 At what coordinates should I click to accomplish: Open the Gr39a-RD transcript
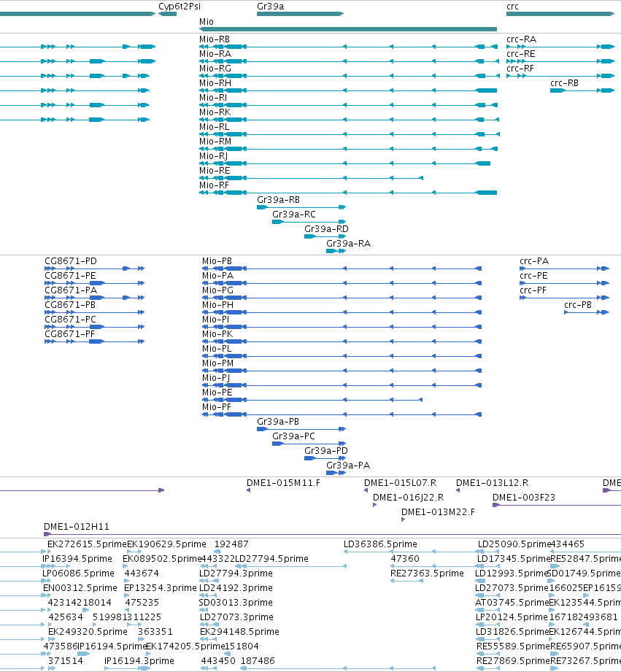pos(326,228)
